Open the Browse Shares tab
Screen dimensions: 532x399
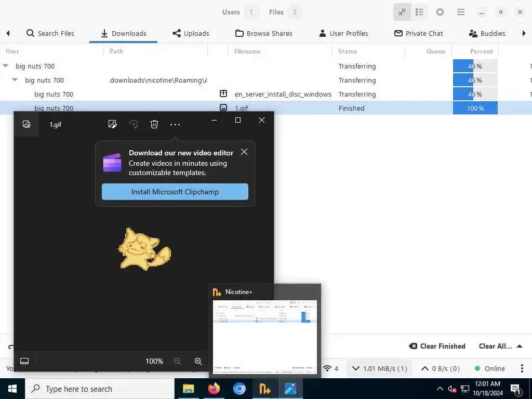pos(264,33)
